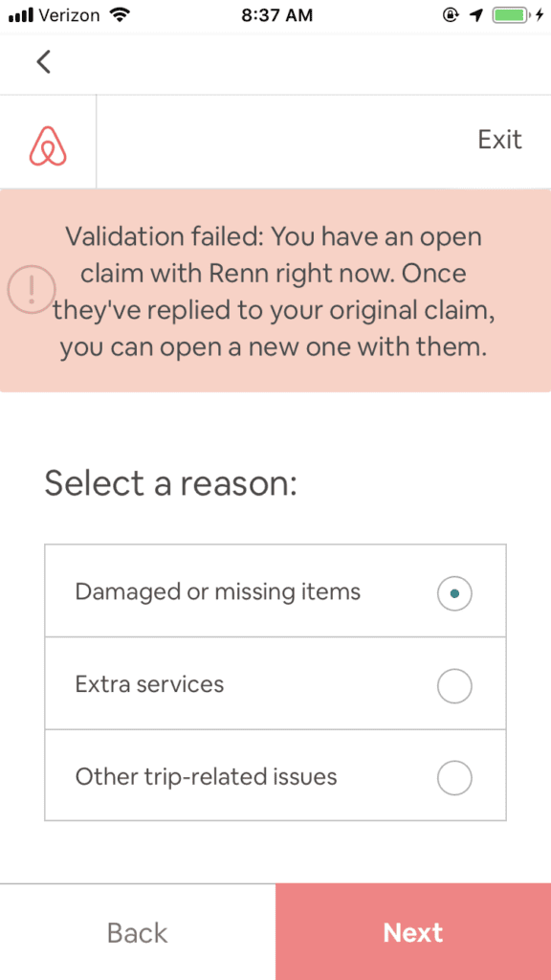This screenshot has width=551, height=980.
Task: Tap the Extra services row text
Action: 149,683
